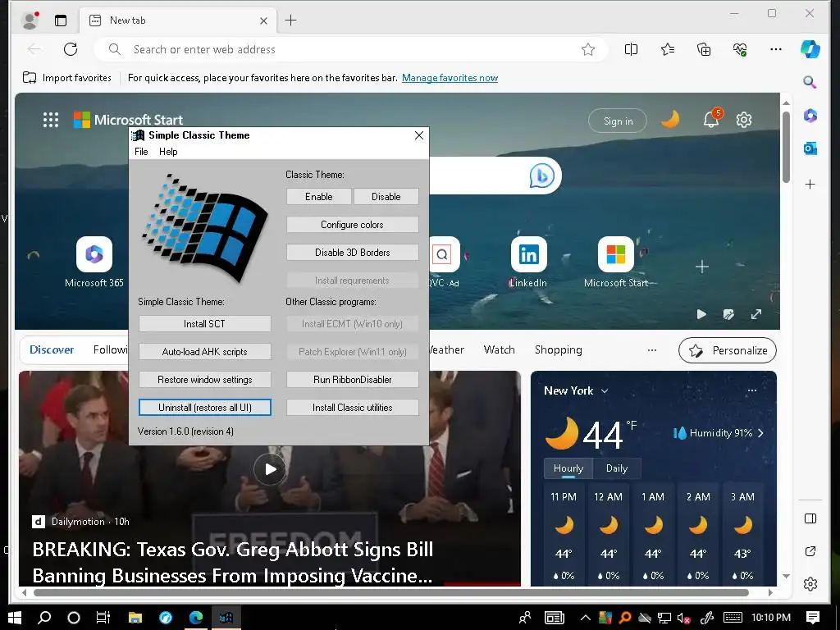Image resolution: width=840 pixels, height=630 pixels.
Task: Expand Humidity 91% details chevron
Action: point(760,433)
